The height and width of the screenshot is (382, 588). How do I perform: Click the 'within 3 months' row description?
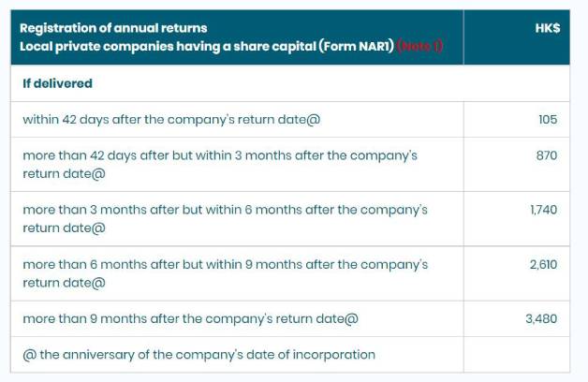coord(220,164)
